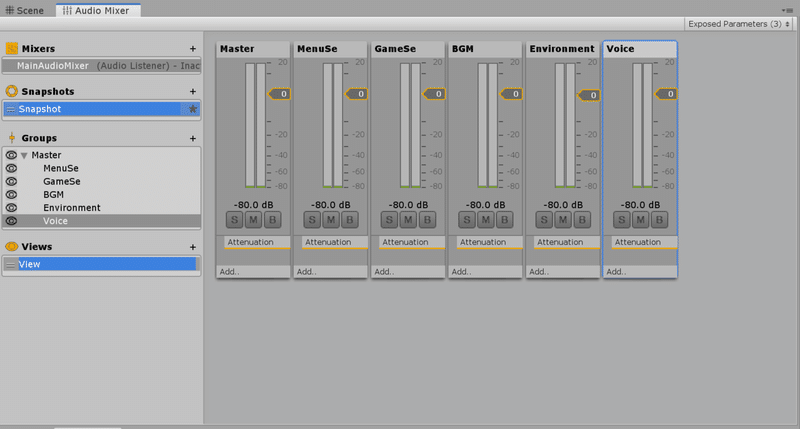
Task: Add a new group with plus icon
Action: point(193,139)
